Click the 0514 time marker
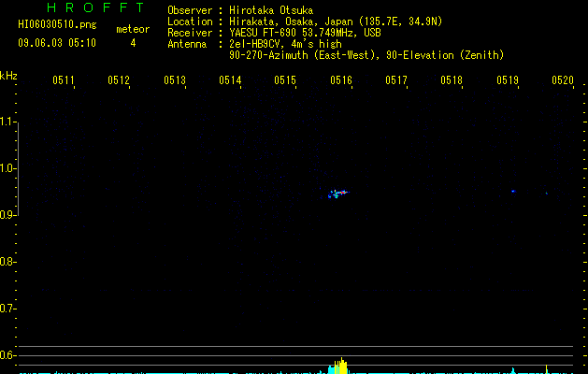The image size is (588, 374). point(230,80)
